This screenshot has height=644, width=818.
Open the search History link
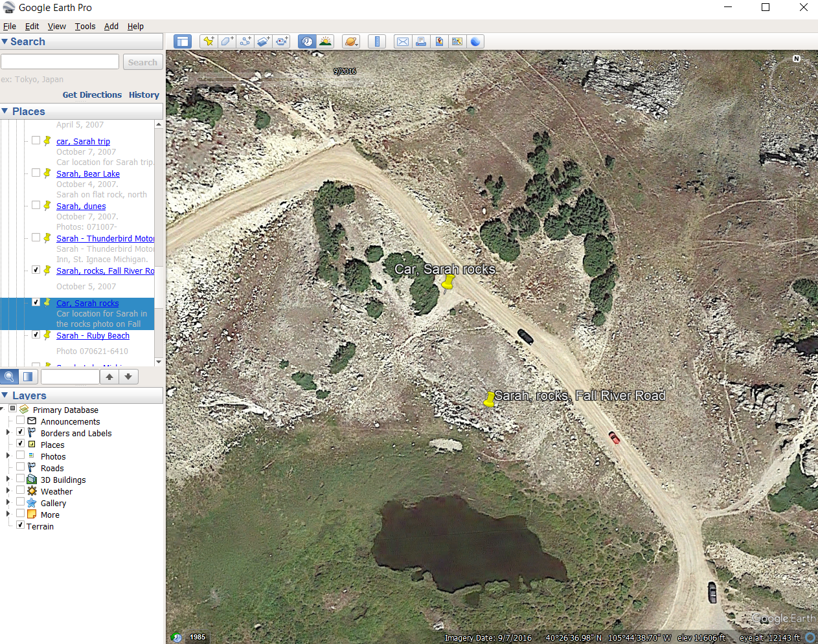pos(144,94)
